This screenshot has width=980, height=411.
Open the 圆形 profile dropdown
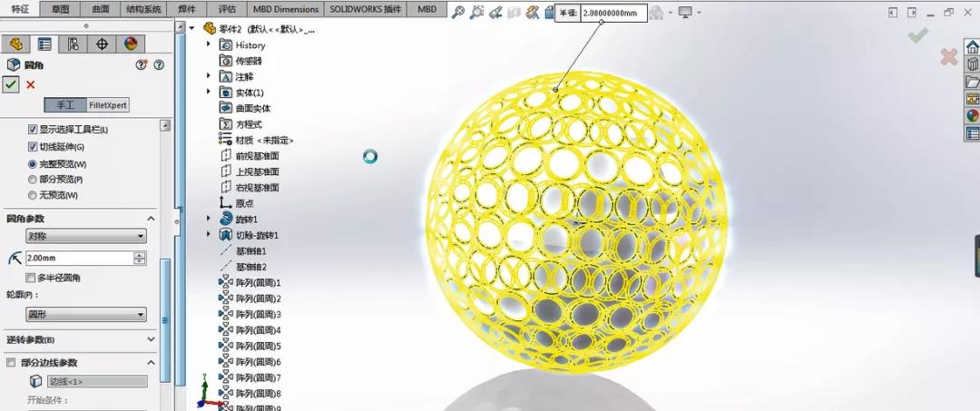click(85, 314)
